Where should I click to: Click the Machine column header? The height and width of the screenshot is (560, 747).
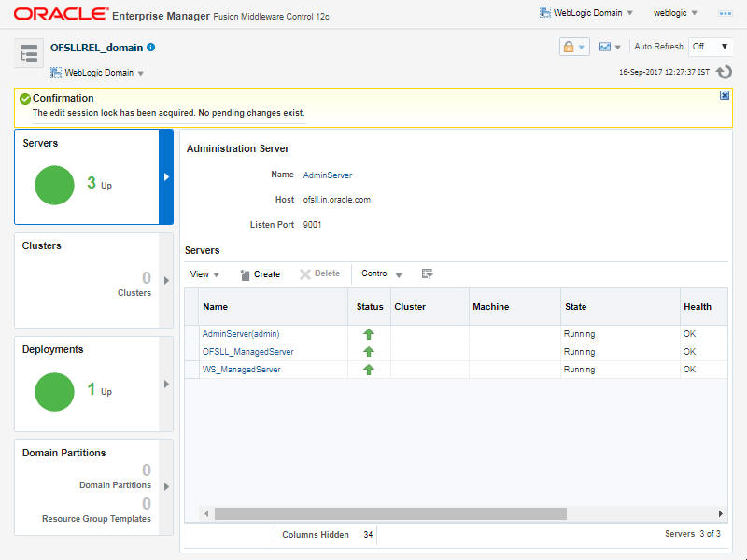pos(514,307)
